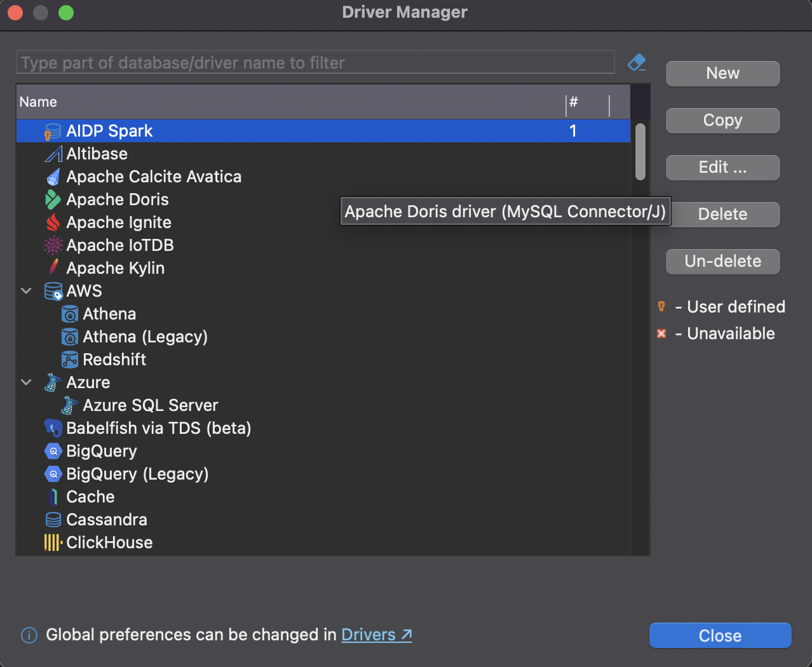Click the Apache Ignite flame icon

(x=53, y=223)
